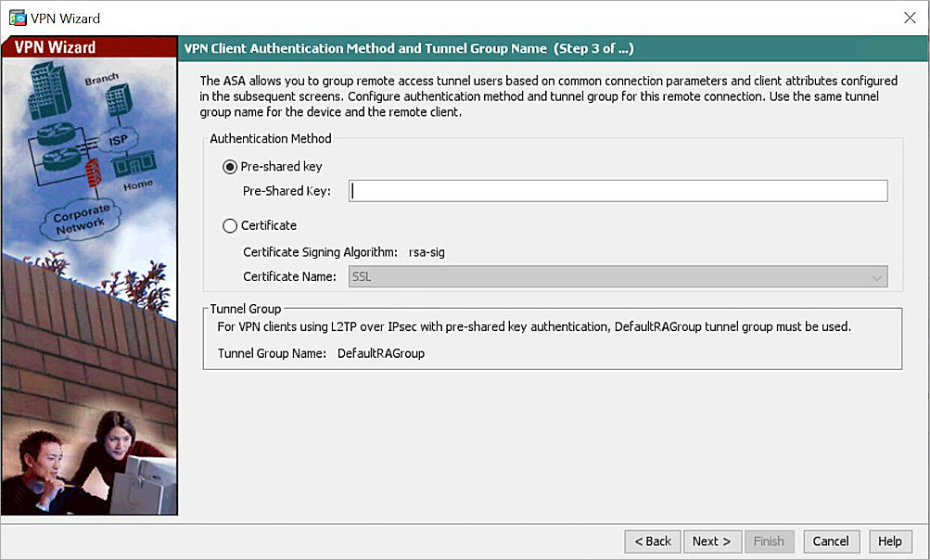This screenshot has height=560, width=930.
Task: Click the ISP router graphic in sidebar
Action: 119,137
